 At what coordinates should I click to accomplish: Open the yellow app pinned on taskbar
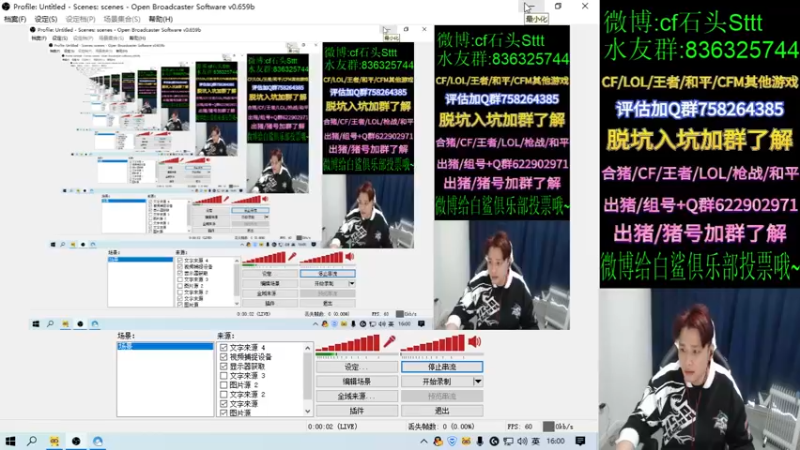click(54, 441)
